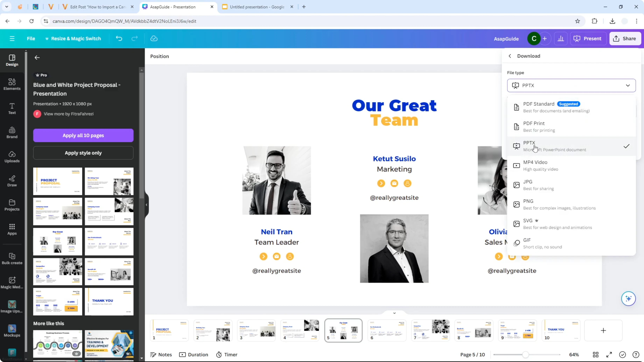Open the Draw sidebar panel
Screen dimensions: 644x362
coord(12,181)
